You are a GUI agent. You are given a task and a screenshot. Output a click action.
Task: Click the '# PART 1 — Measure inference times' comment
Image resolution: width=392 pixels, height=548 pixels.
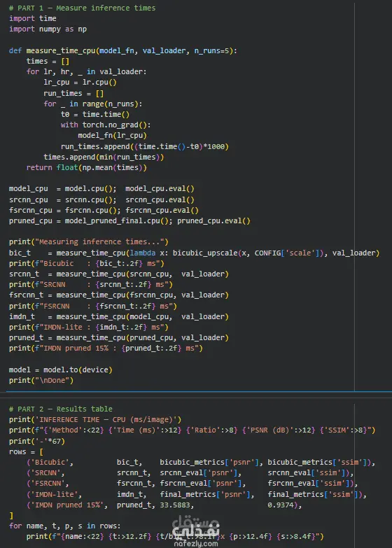pyautogui.click(x=82, y=8)
